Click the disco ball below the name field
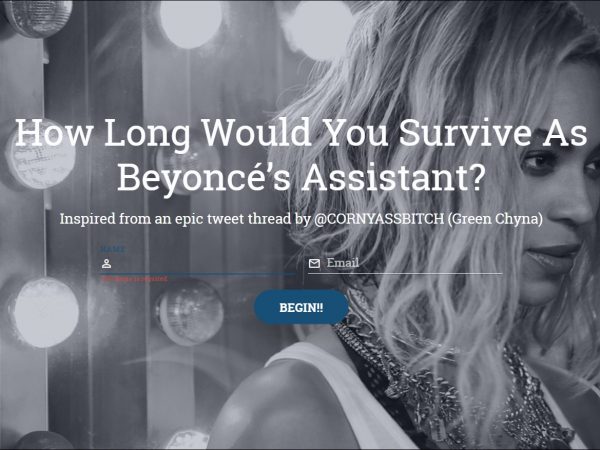Screen dimensions: 600x450 click(x=189, y=312)
